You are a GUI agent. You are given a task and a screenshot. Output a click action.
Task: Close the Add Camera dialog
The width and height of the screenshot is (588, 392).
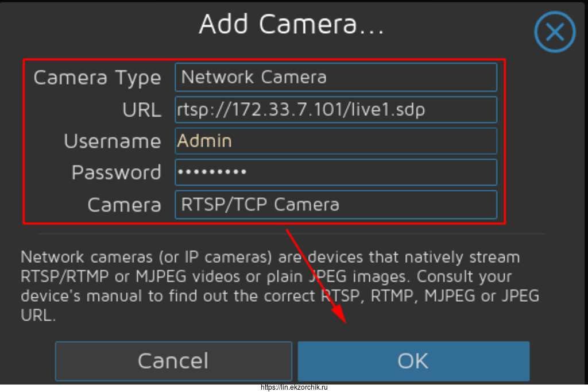coord(554,33)
